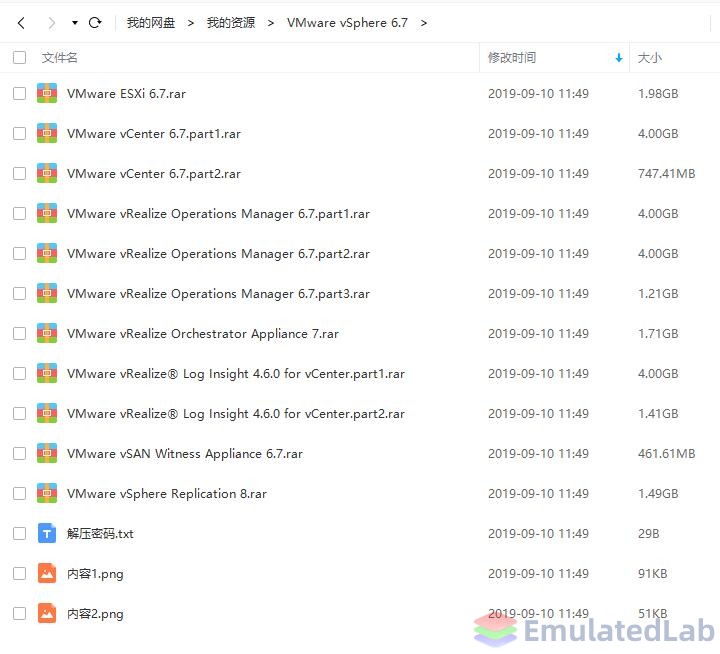Select file name VMware vCenter 6.7.part2.rar

pyautogui.click(x=154, y=174)
